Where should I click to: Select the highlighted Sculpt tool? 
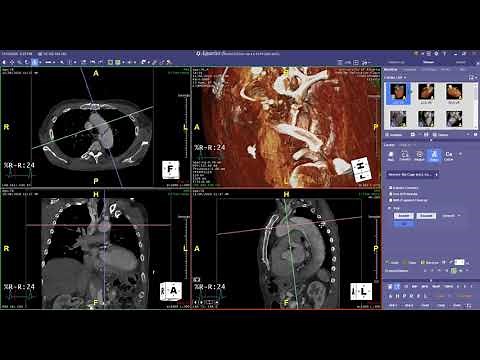pos(434,156)
